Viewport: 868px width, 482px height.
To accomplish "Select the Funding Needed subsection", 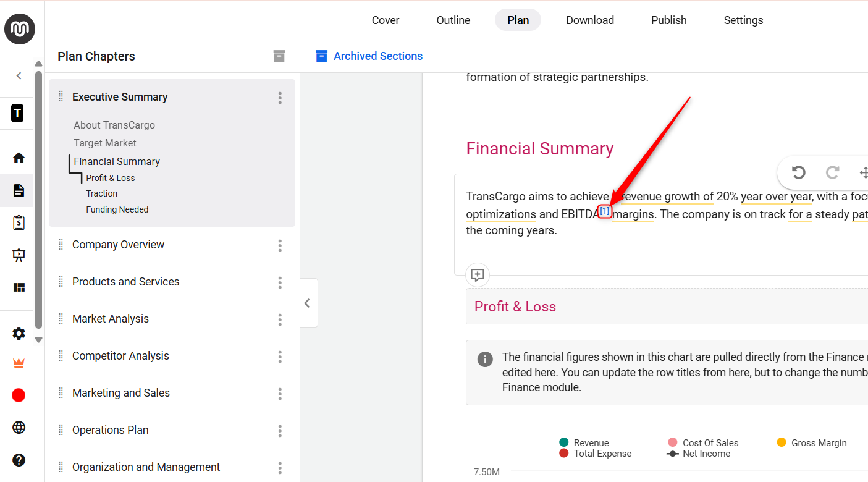I will (x=117, y=209).
